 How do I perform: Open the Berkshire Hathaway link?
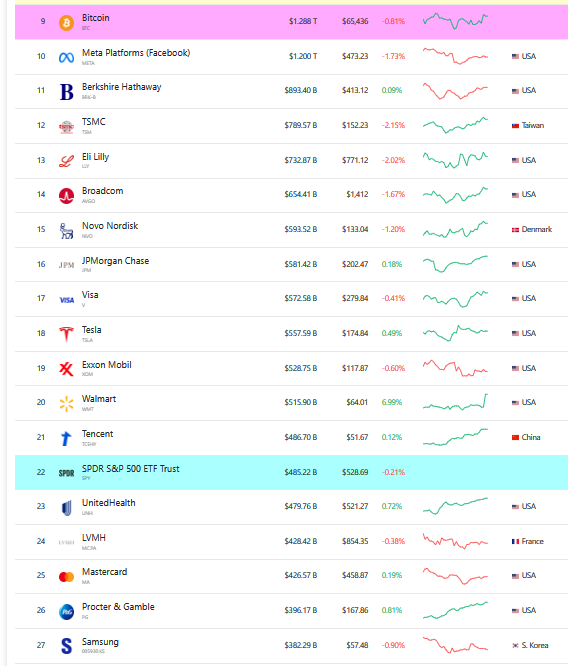(x=122, y=87)
